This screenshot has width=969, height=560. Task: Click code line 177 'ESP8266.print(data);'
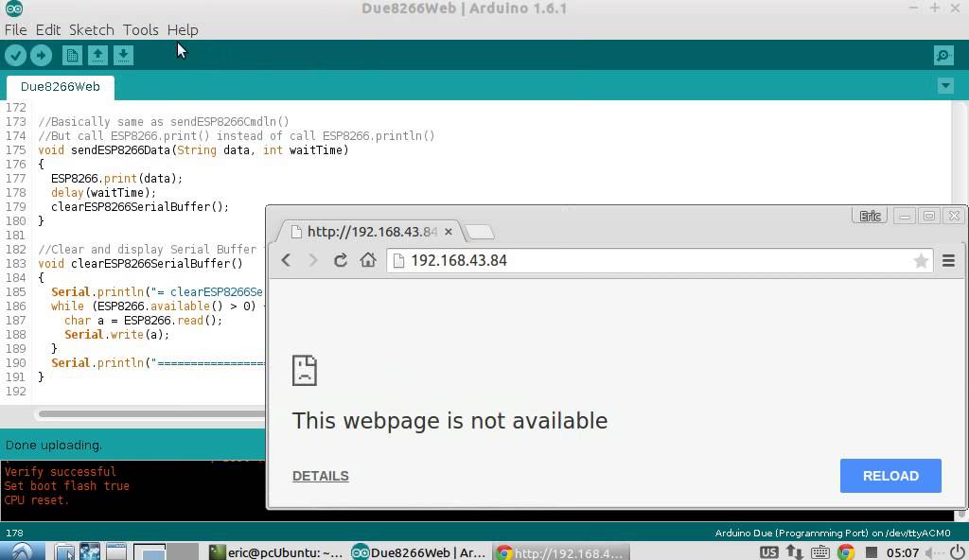click(x=116, y=179)
